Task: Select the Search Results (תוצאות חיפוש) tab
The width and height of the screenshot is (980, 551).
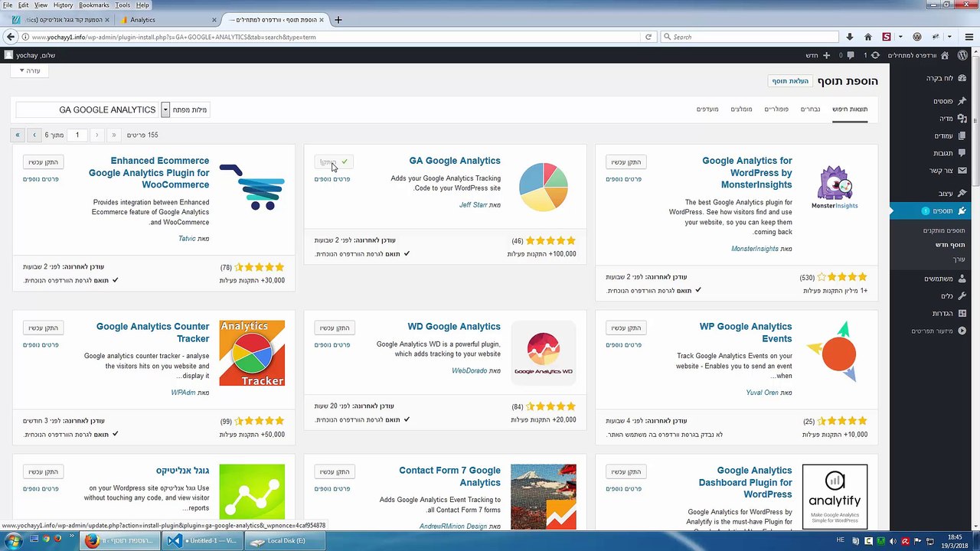Action: tap(850, 109)
